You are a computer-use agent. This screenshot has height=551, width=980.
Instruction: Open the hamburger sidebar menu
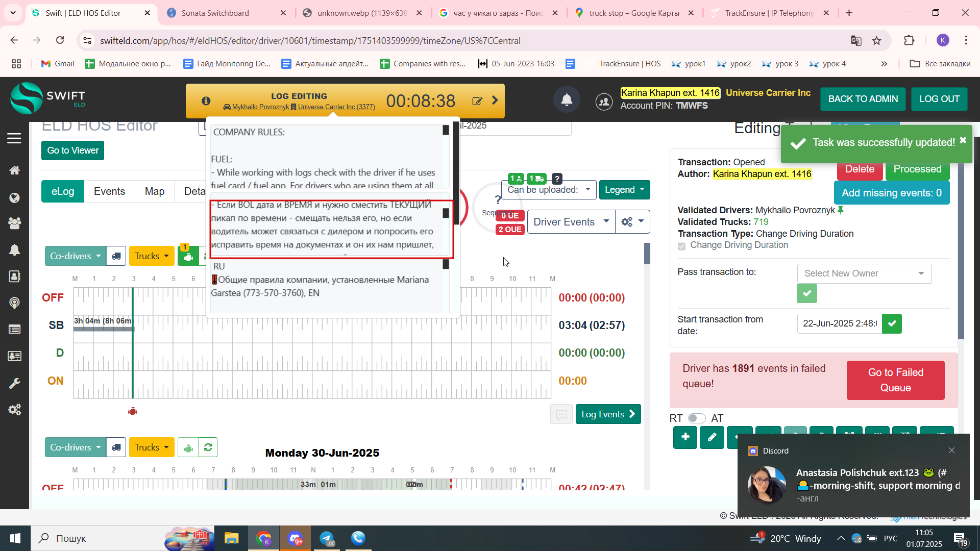pyautogui.click(x=14, y=138)
